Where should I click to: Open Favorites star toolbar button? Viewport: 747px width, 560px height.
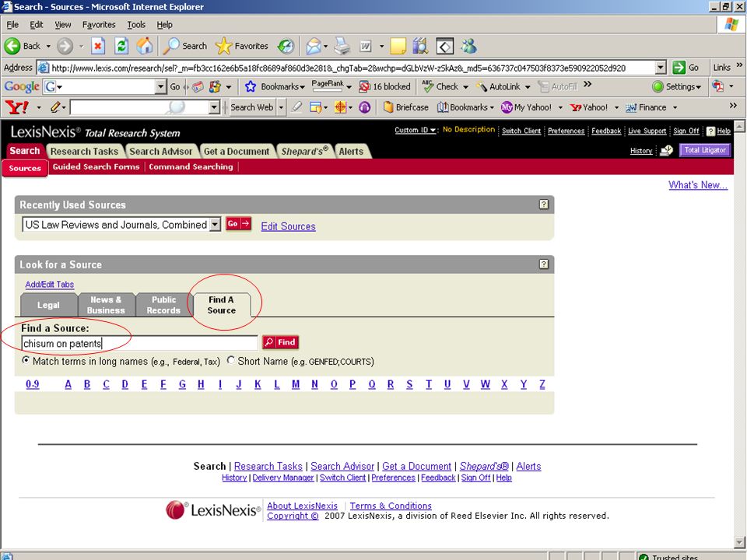(x=241, y=46)
